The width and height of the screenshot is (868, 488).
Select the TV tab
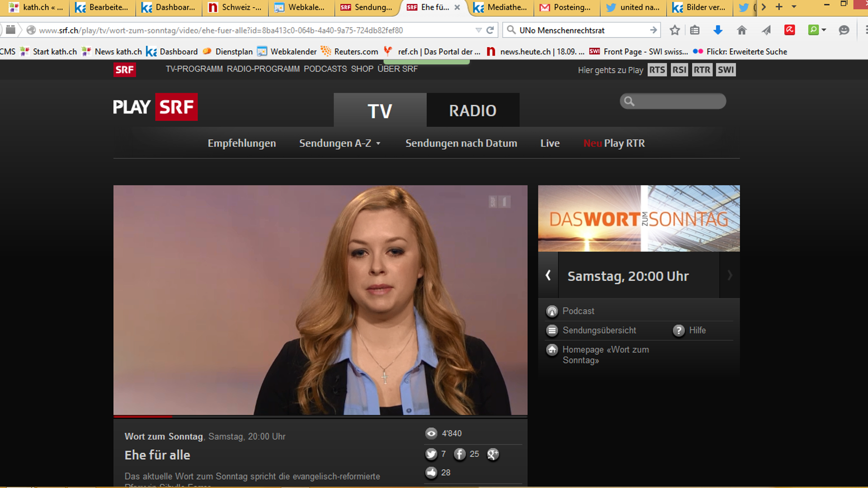point(380,110)
